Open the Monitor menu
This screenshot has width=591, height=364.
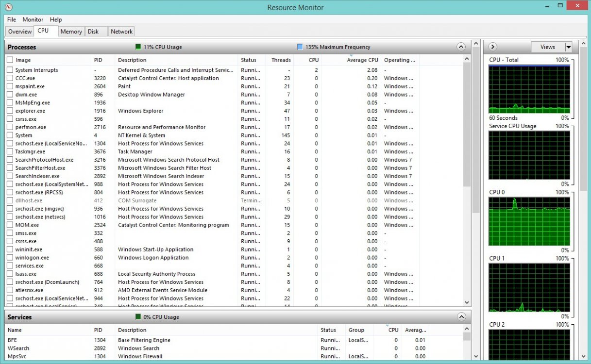(x=33, y=20)
